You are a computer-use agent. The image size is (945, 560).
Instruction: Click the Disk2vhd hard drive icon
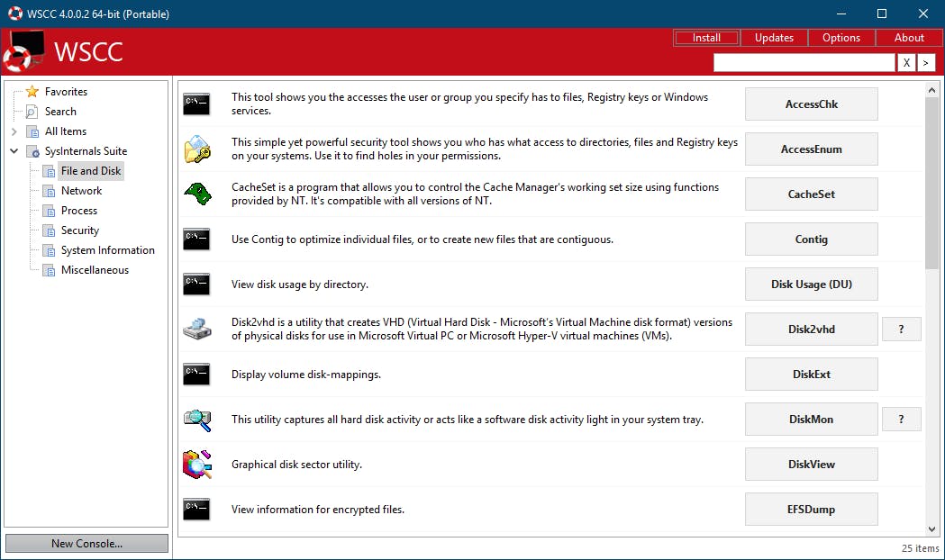[197, 329]
